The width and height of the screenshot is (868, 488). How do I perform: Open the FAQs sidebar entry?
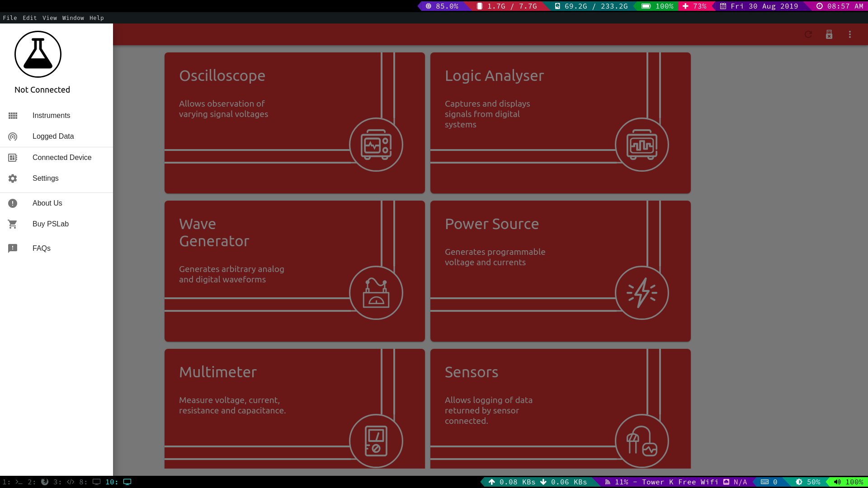coord(41,249)
